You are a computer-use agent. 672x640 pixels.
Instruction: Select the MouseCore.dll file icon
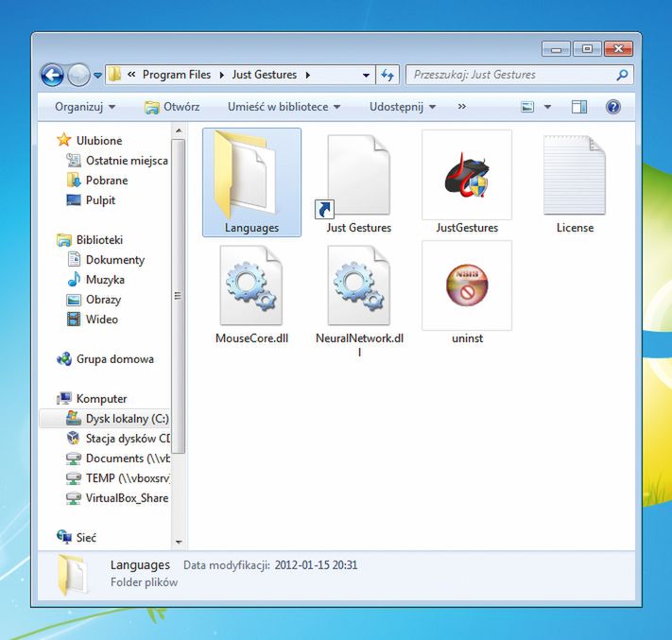(251, 295)
